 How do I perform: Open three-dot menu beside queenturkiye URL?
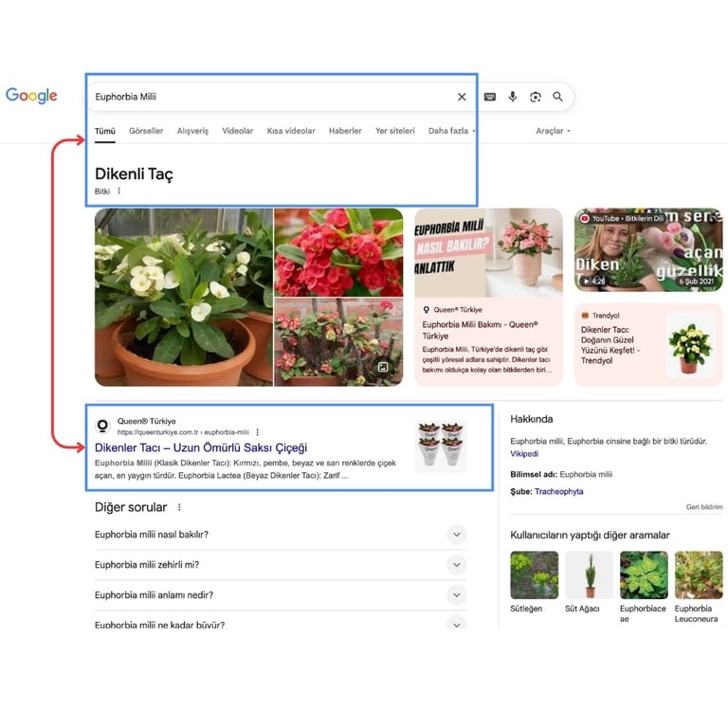tap(257, 432)
